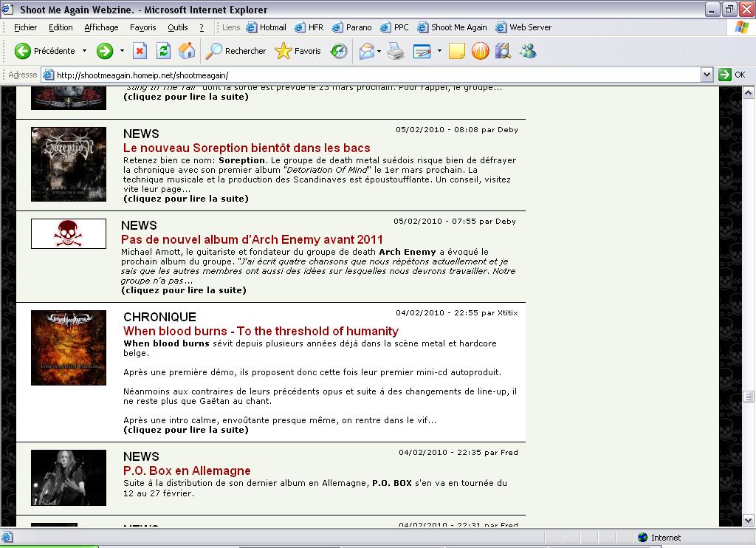Open the Outils menu
Screen dimensions: 756x548
coord(178,27)
